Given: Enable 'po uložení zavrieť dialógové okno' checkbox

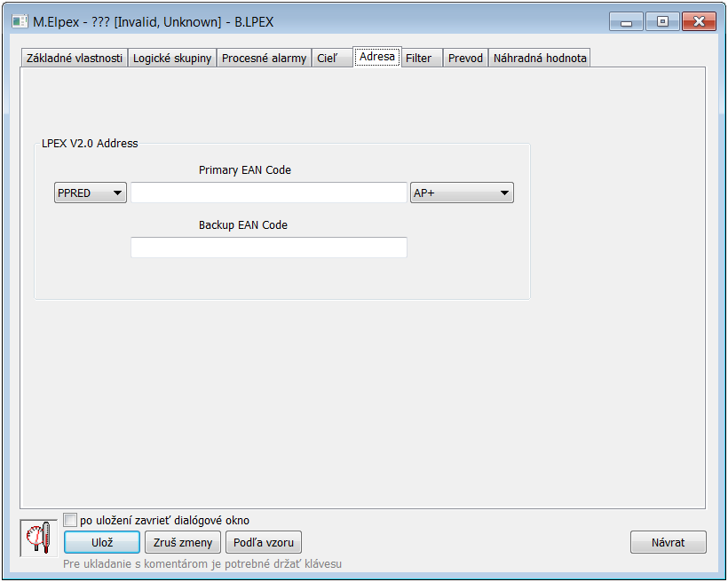Looking at the screenshot, I should [x=71, y=520].
